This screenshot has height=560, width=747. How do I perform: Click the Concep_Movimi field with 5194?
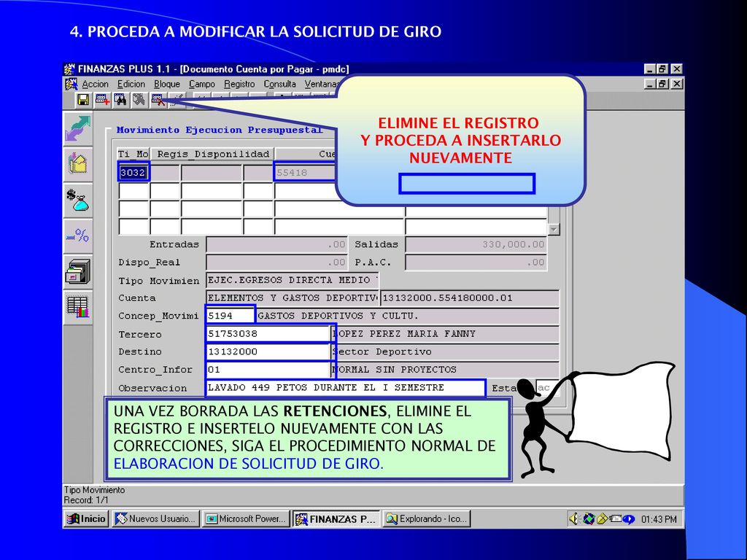(230, 316)
